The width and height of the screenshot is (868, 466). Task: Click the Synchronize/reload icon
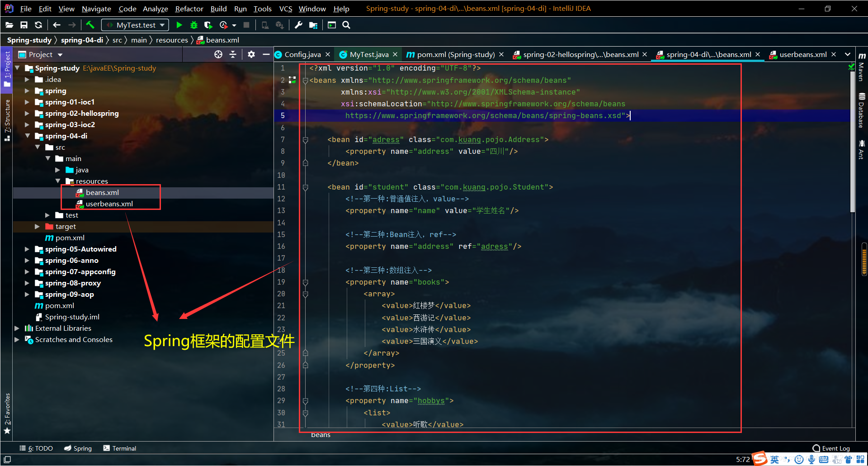pos(38,25)
